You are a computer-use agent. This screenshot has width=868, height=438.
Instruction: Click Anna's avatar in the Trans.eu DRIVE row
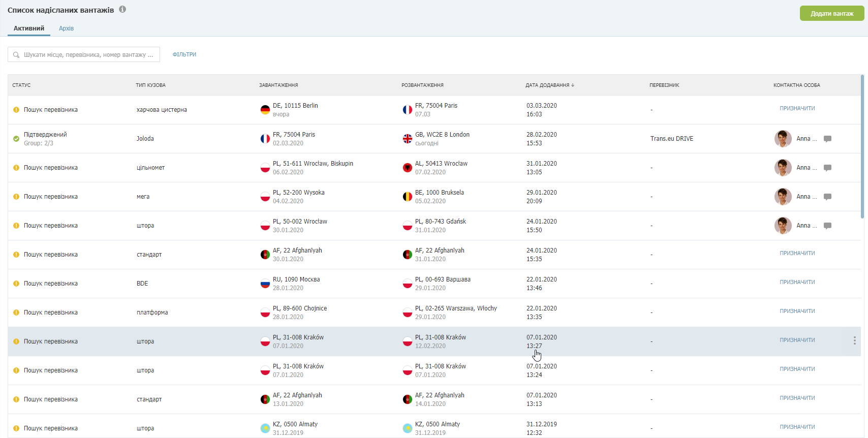point(783,139)
